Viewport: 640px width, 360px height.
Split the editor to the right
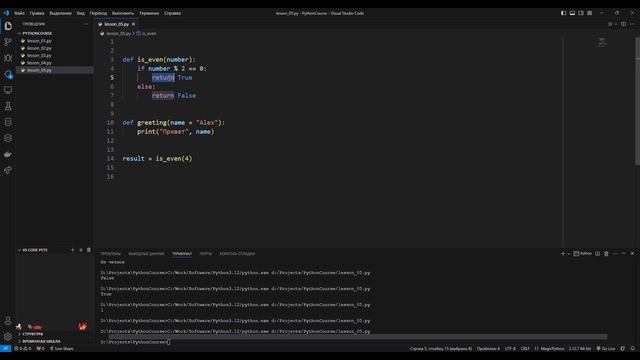pos(624,24)
